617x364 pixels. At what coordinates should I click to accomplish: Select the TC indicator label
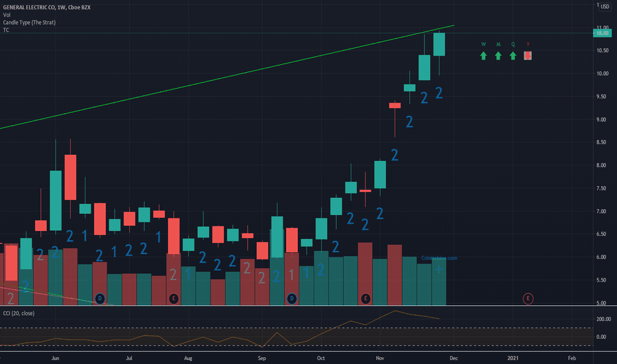click(6, 30)
